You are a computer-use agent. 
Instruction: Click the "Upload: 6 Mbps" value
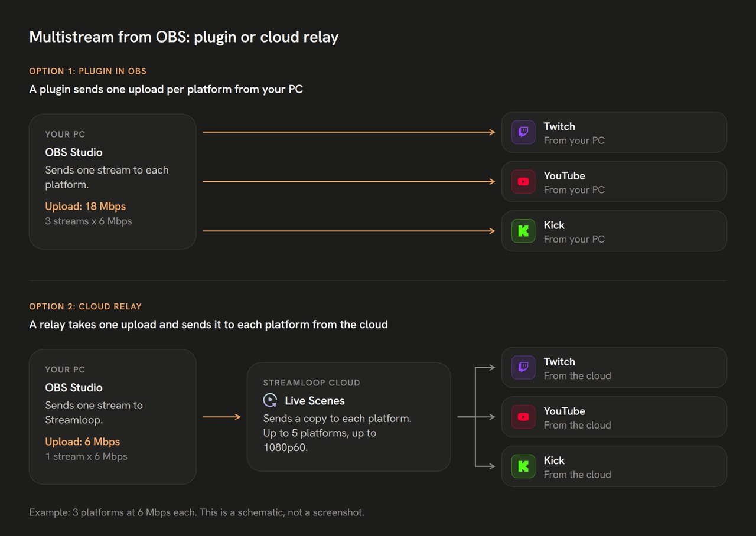(83, 442)
